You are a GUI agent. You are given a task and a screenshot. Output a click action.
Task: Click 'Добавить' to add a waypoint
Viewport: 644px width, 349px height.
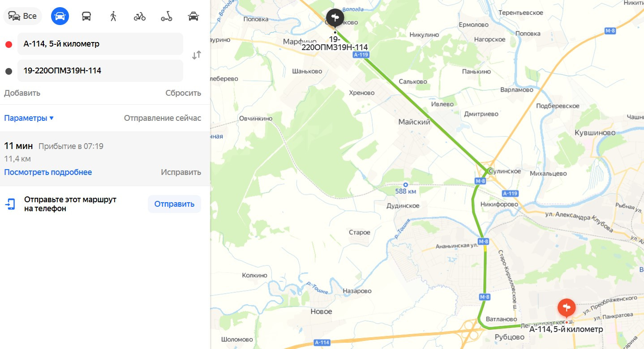coord(22,93)
